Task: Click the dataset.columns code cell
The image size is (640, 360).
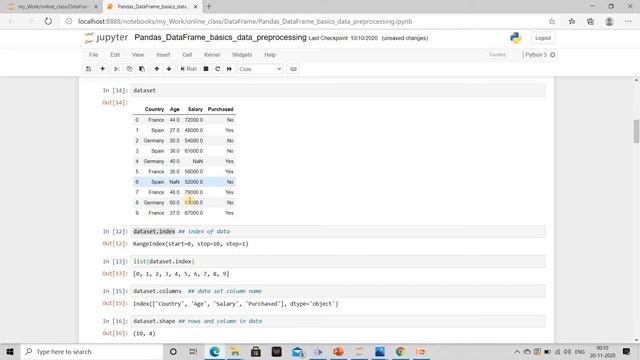Action: tap(338, 291)
